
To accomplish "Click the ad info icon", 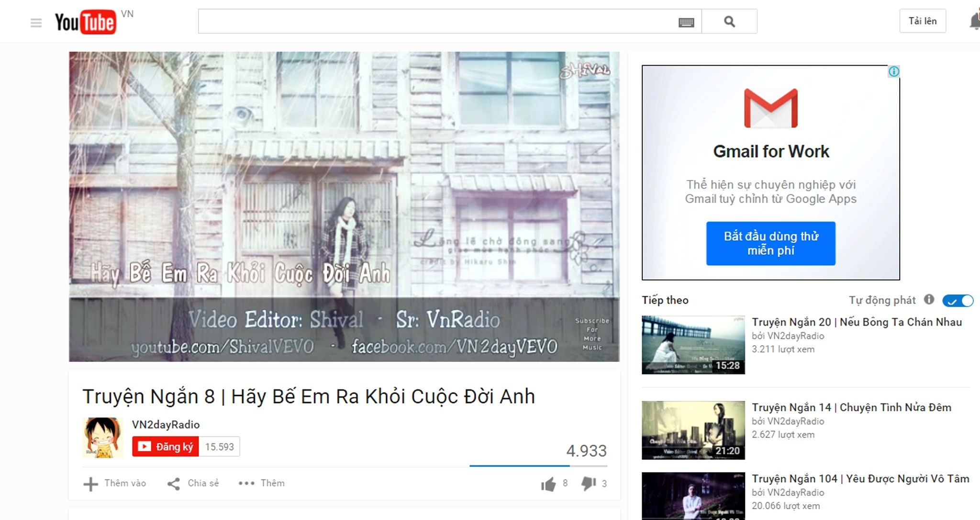I will pyautogui.click(x=893, y=72).
